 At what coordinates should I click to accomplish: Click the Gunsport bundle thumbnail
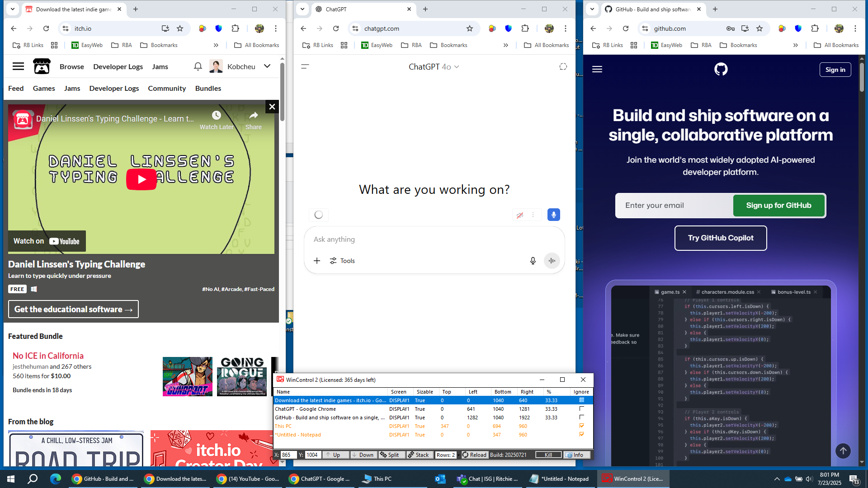188,377
